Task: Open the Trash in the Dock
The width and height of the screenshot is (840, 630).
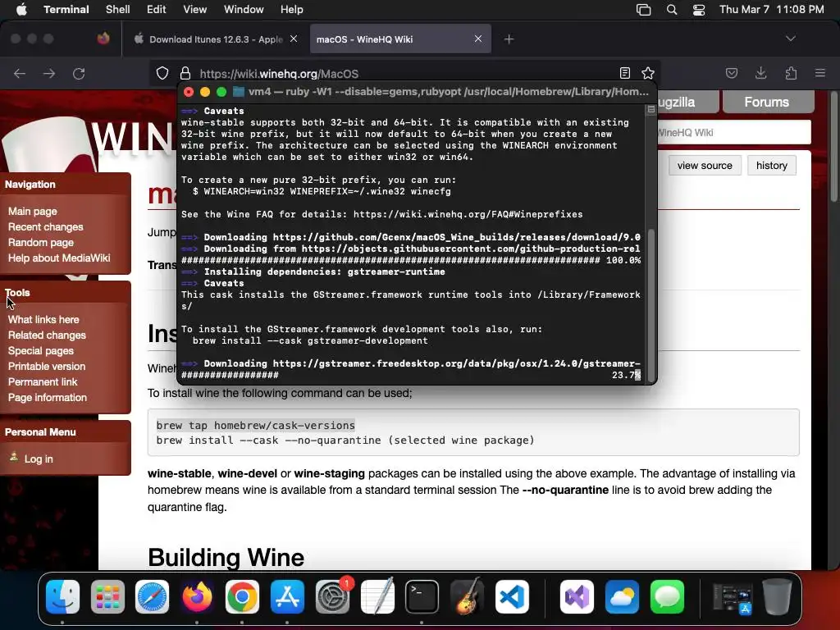Action: pos(778,597)
